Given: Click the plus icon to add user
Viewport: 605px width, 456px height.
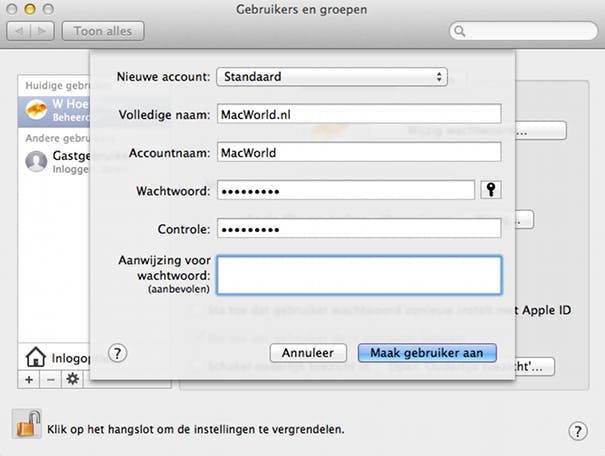Looking at the screenshot, I should click(x=28, y=380).
